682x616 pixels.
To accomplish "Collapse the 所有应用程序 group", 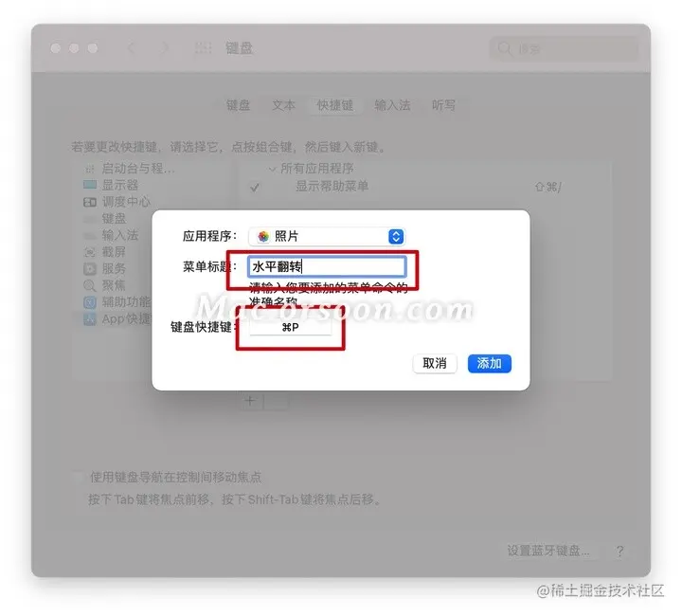I will [x=272, y=169].
